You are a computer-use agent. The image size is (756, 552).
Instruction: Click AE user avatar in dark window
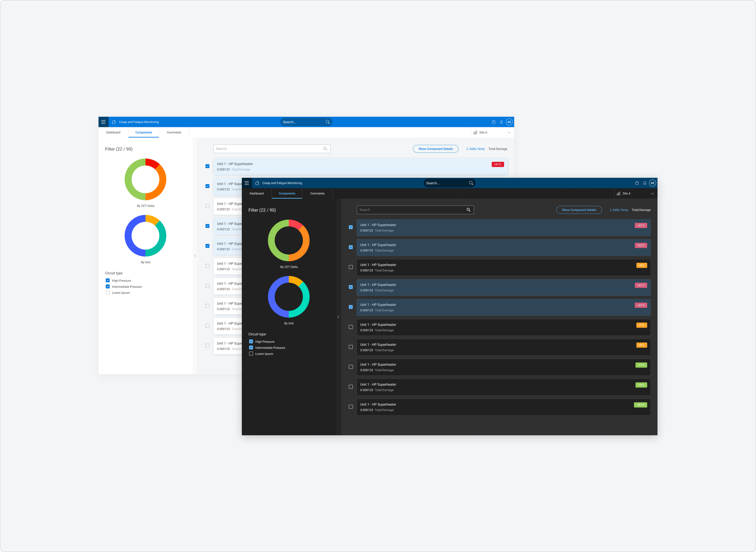652,183
